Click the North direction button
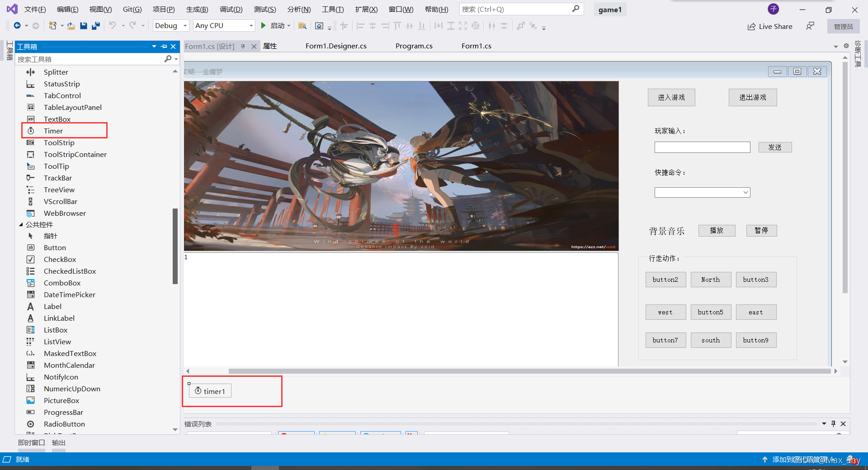This screenshot has width=868, height=470. tap(711, 280)
